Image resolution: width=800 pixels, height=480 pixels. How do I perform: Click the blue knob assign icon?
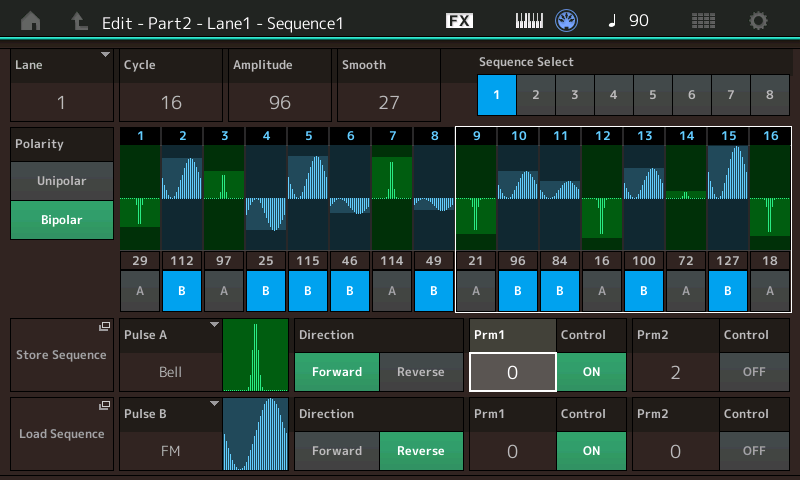pos(568,20)
